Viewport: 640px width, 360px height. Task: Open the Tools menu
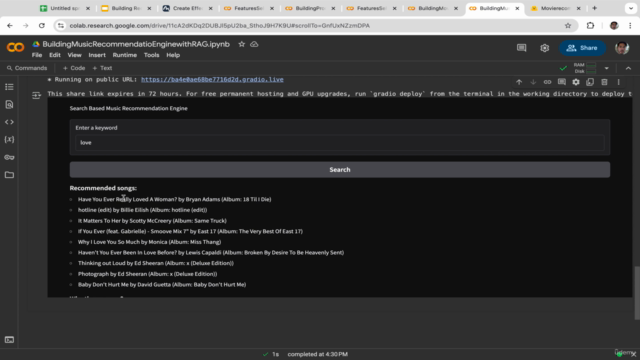point(151,55)
